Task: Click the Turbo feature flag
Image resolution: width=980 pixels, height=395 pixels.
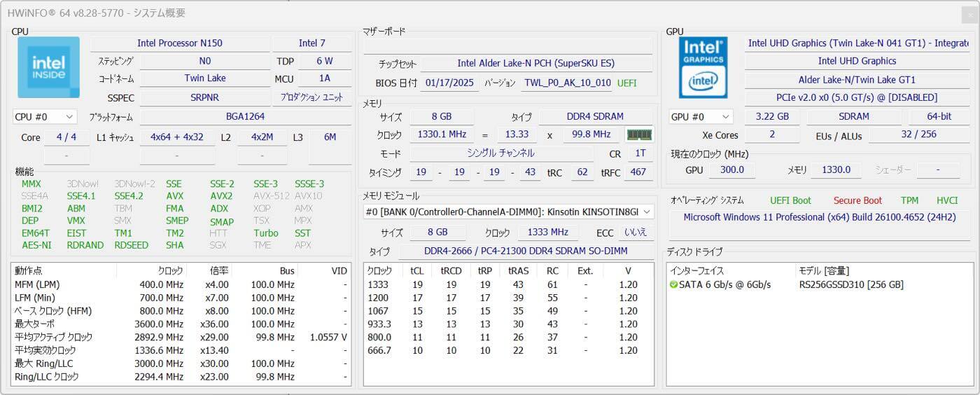Action: (x=266, y=233)
